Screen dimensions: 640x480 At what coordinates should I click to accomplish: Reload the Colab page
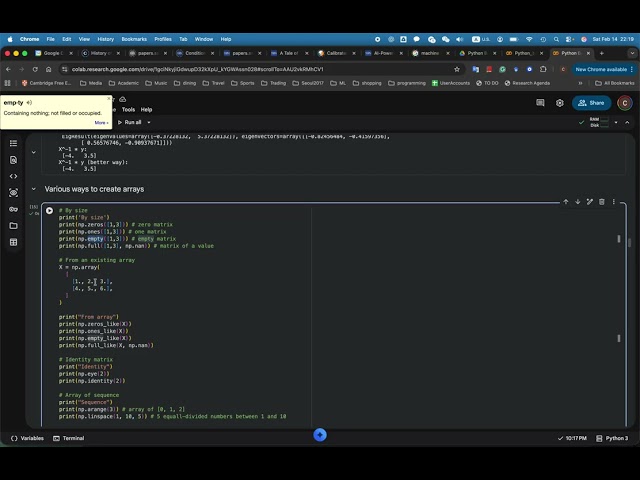pyautogui.click(x=35, y=69)
